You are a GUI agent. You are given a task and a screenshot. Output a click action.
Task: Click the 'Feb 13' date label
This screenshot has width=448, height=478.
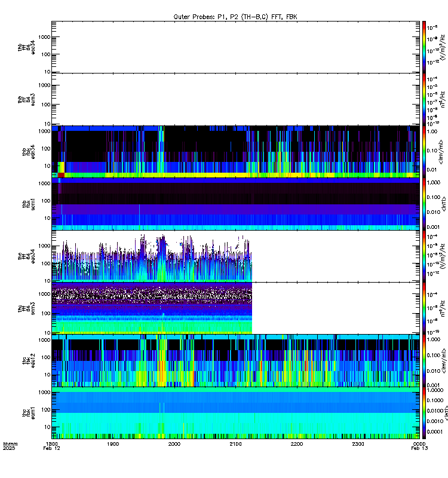point(419,448)
